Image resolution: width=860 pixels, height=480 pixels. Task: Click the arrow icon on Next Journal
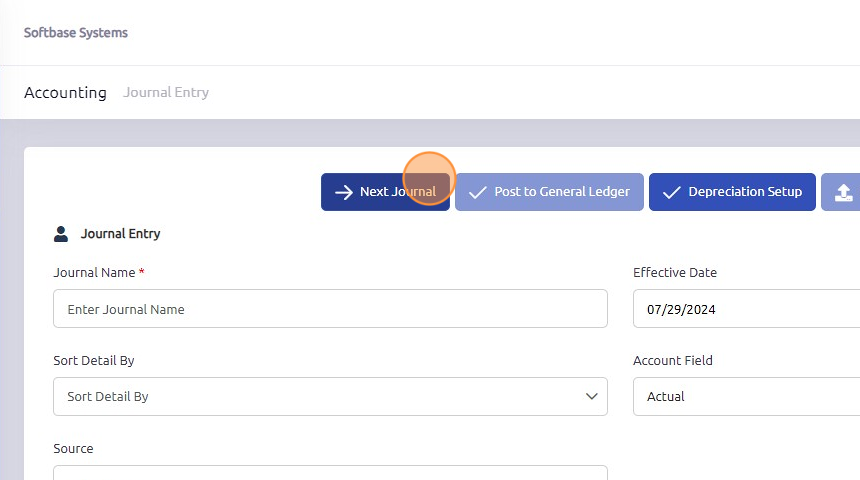343,192
